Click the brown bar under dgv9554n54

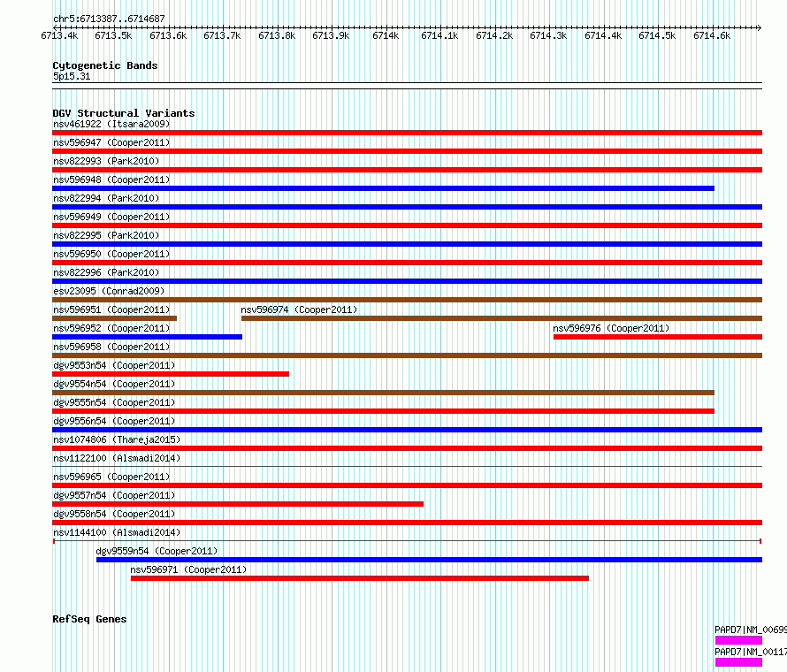pyautogui.click(x=384, y=393)
